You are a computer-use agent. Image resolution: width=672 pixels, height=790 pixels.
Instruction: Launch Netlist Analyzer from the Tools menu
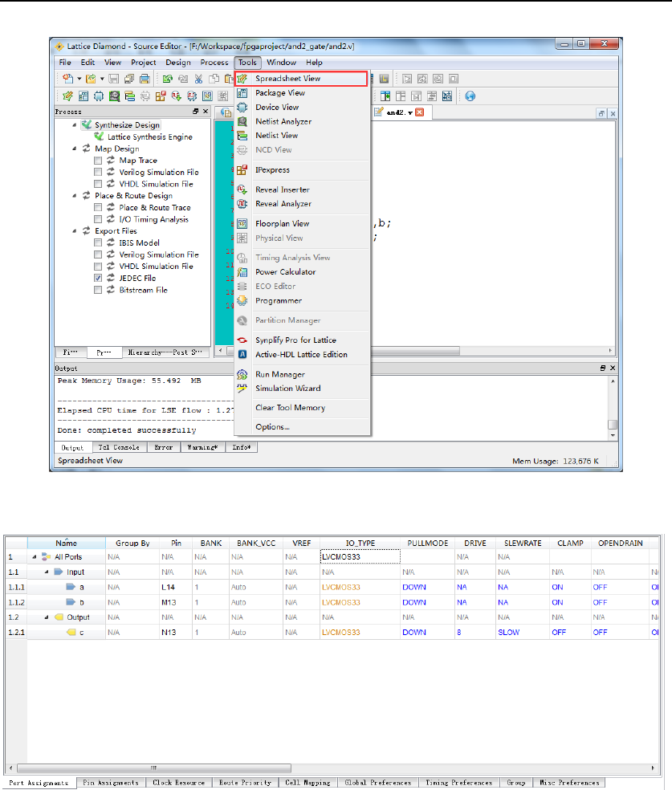pos(283,121)
